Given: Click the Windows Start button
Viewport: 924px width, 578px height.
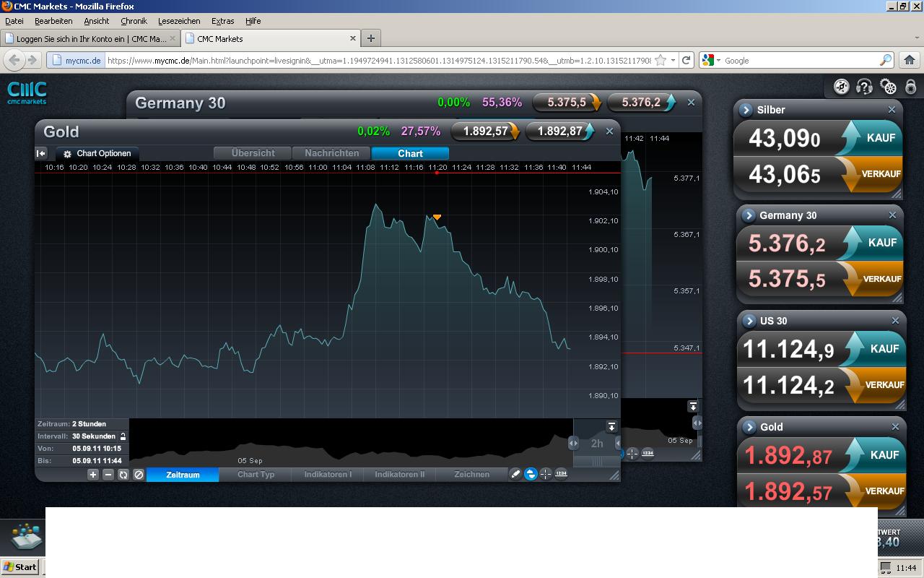Looking at the screenshot, I should (x=20, y=567).
